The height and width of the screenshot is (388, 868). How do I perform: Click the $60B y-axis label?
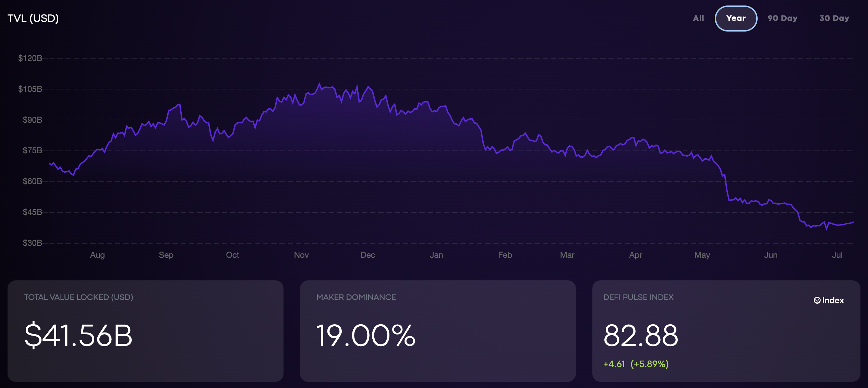point(32,181)
